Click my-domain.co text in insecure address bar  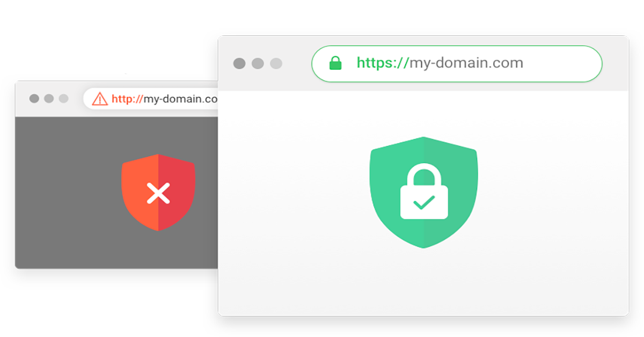180,99
